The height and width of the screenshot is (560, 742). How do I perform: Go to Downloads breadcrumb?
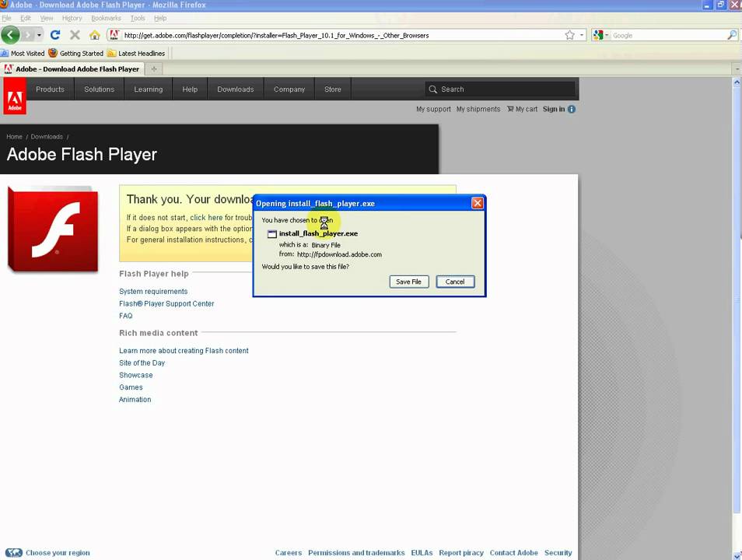(47, 136)
